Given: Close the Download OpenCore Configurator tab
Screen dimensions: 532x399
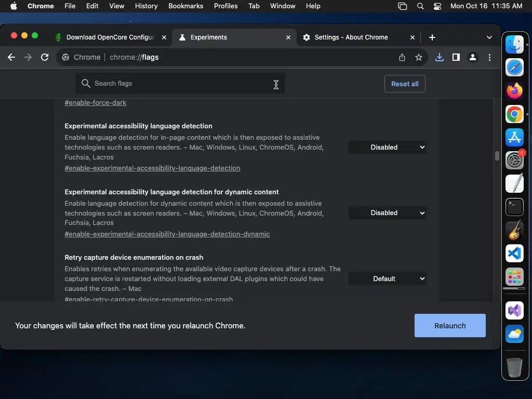Looking at the screenshot, I should click(164, 37).
